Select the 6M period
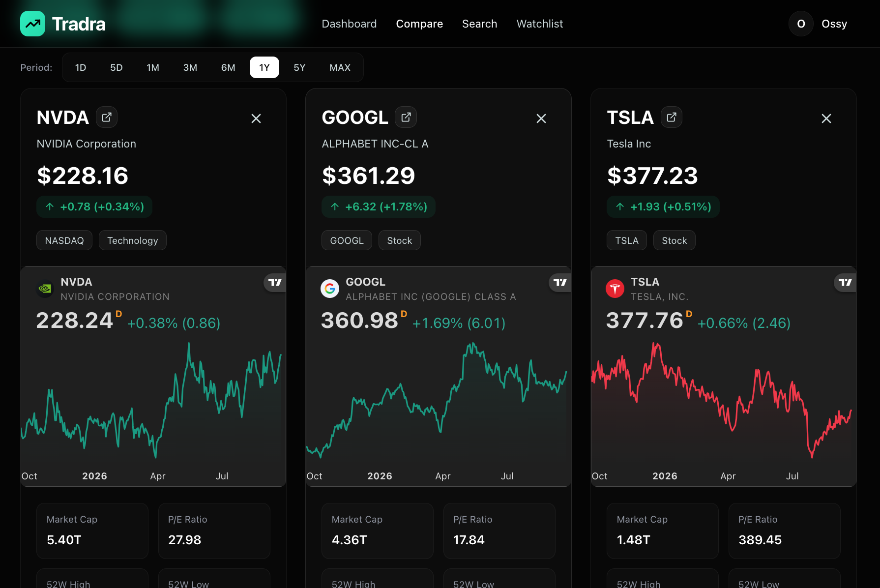Image resolution: width=880 pixels, height=588 pixels. tap(228, 67)
